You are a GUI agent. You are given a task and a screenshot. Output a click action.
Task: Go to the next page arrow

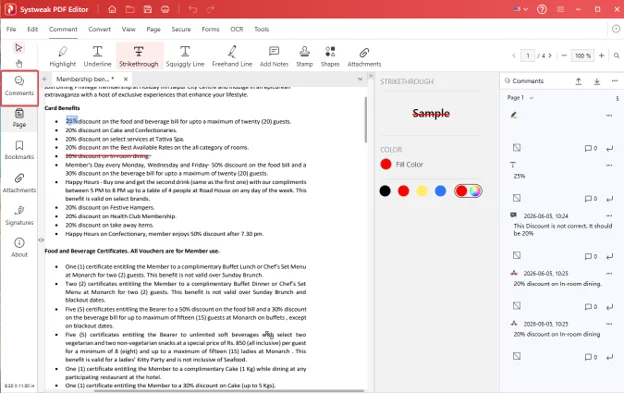pyautogui.click(x=550, y=56)
